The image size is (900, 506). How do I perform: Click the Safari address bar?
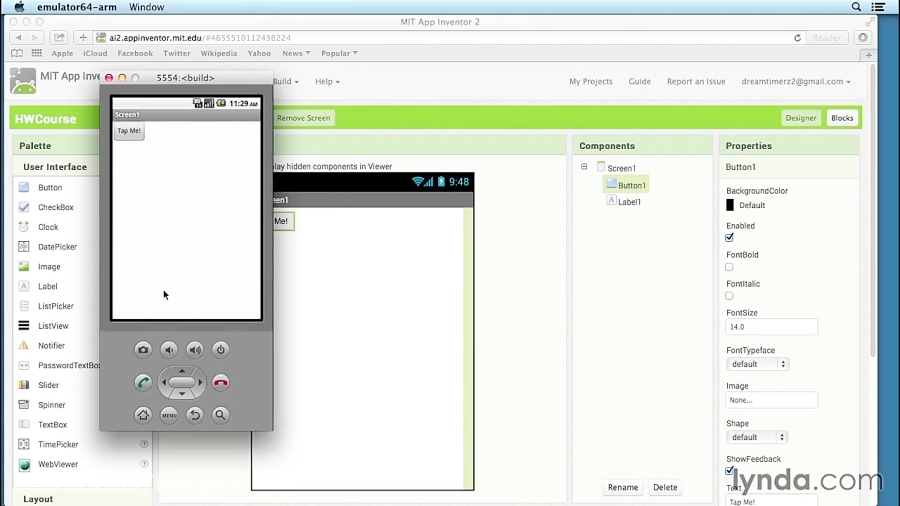click(448, 38)
